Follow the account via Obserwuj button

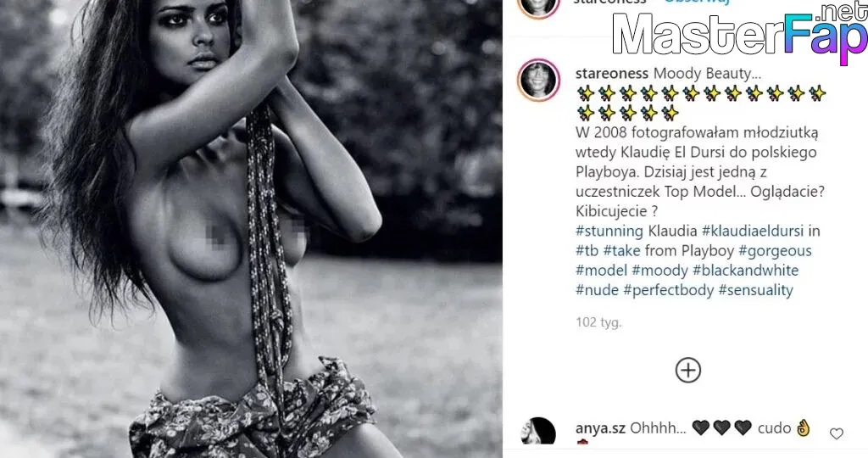click(697, 2)
